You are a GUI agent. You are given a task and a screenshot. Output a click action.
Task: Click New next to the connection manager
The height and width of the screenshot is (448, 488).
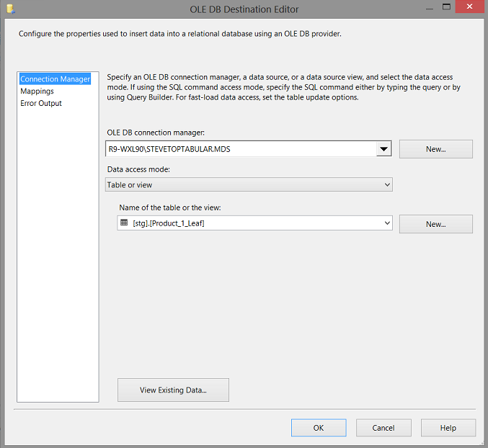pos(435,149)
